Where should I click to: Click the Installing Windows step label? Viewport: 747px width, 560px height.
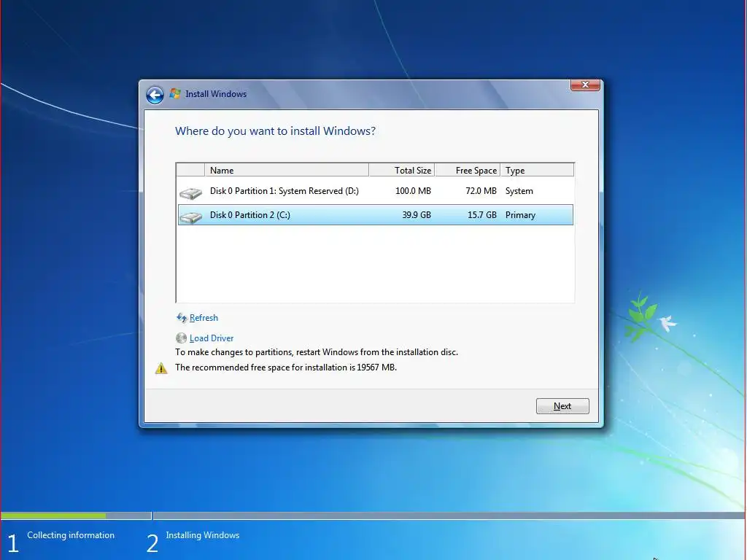(203, 535)
